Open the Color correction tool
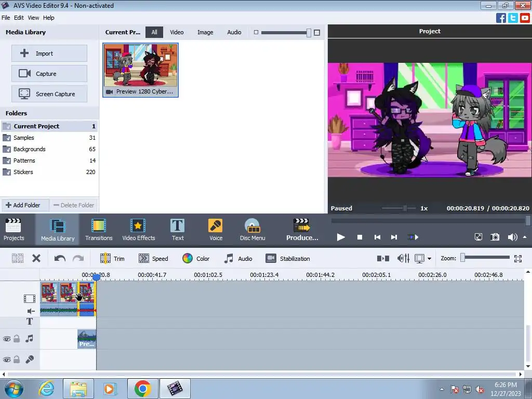This screenshot has width=532, height=399. (x=196, y=259)
